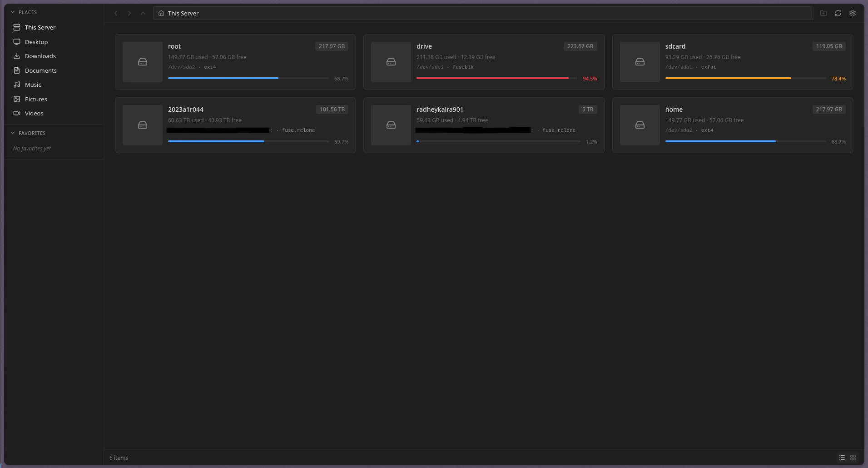This screenshot has width=868, height=468.
Task: Click the 2023a1r044 disk icon
Action: pos(143,125)
